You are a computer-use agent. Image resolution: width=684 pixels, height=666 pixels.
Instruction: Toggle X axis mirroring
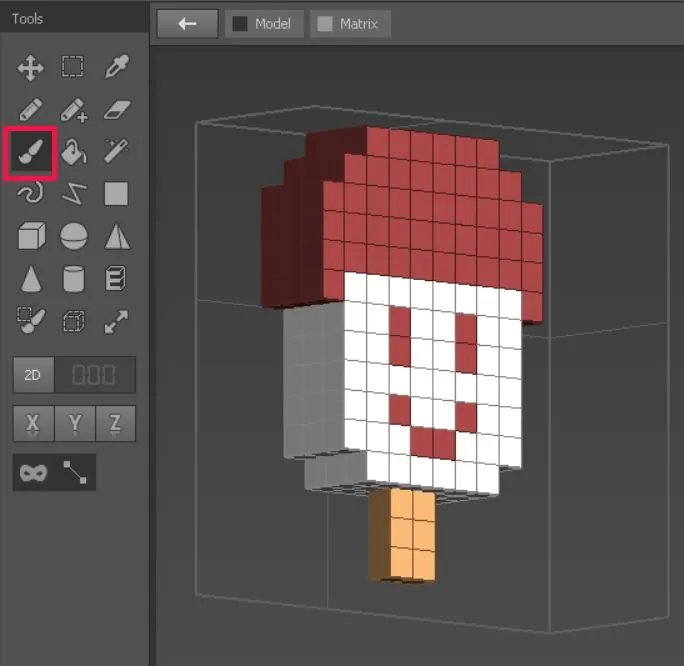tap(34, 424)
